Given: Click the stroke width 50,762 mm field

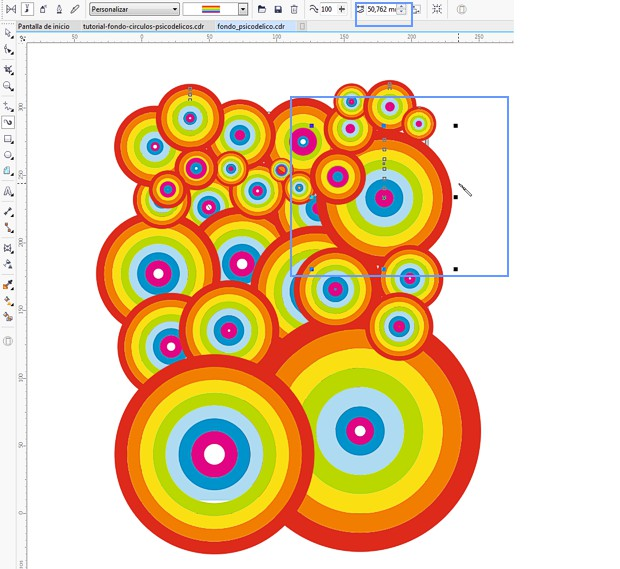Looking at the screenshot, I should (381, 9).
